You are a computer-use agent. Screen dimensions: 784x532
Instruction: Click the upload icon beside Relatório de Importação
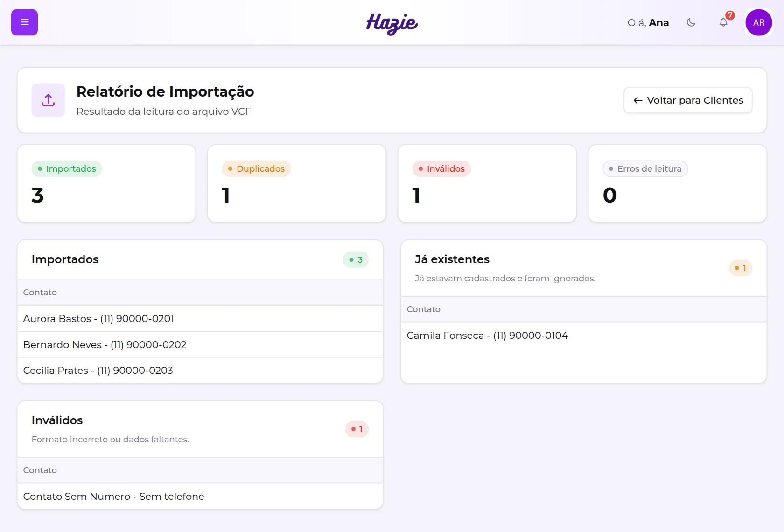coord(48,100)
